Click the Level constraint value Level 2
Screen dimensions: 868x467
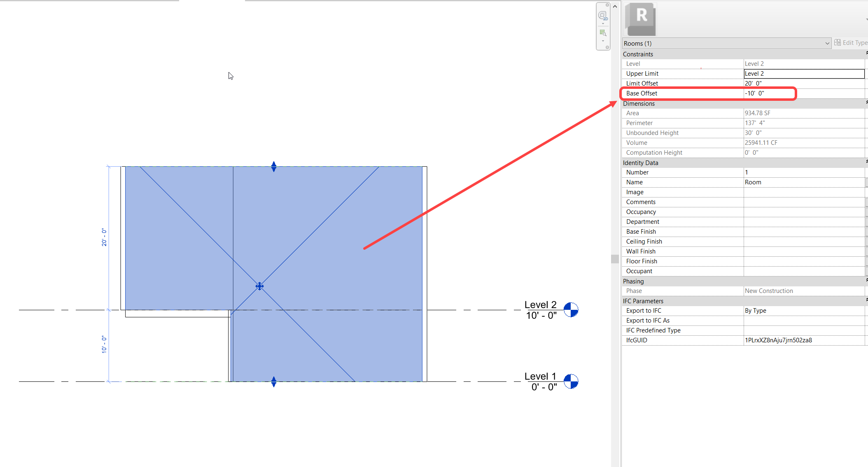click(x=754, y=64)
